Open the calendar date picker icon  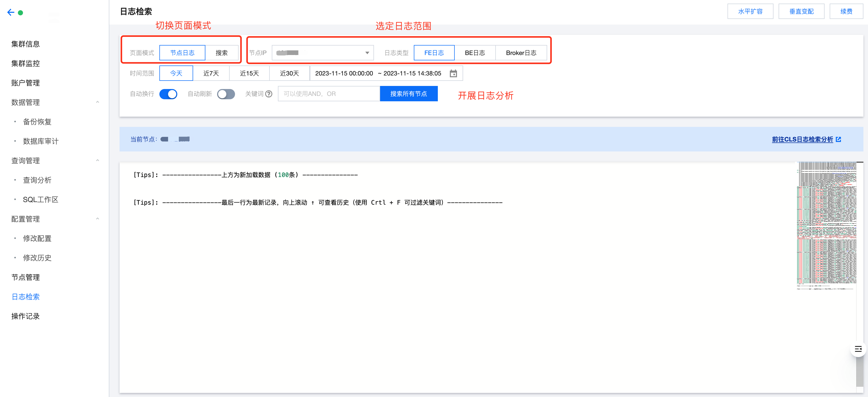453,73
